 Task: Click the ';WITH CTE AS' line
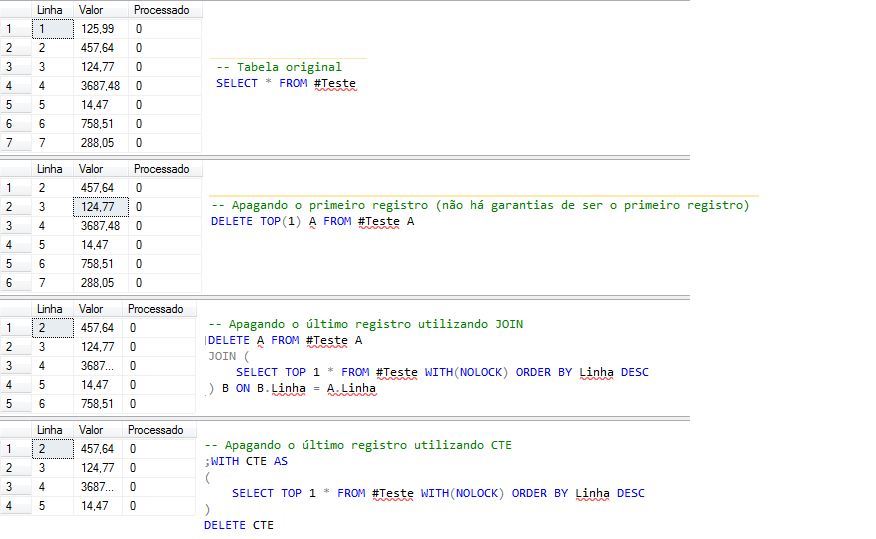(246, 461)
